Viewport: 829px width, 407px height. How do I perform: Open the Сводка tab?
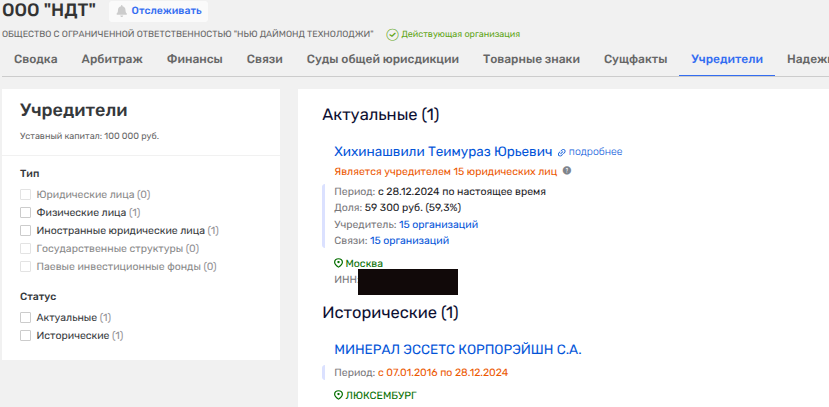pyautogui.click(x=35, y=59)
